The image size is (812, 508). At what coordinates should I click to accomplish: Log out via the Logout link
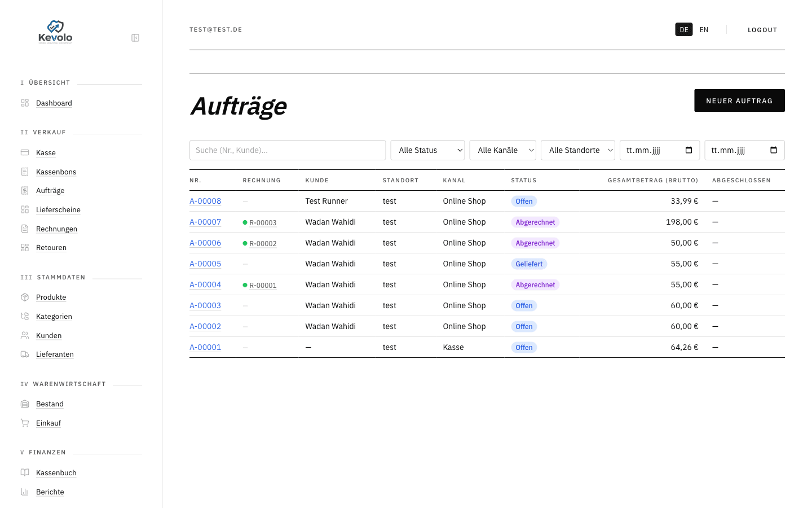[x=762, y=30]
